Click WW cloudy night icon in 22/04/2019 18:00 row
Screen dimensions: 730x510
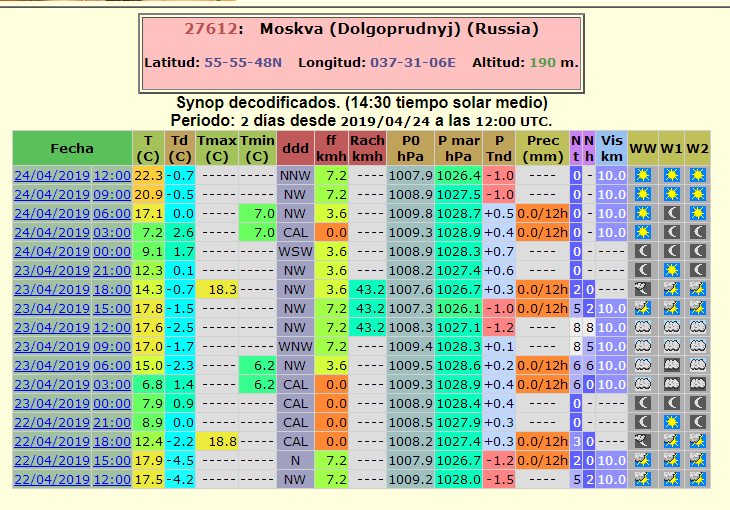643,442
